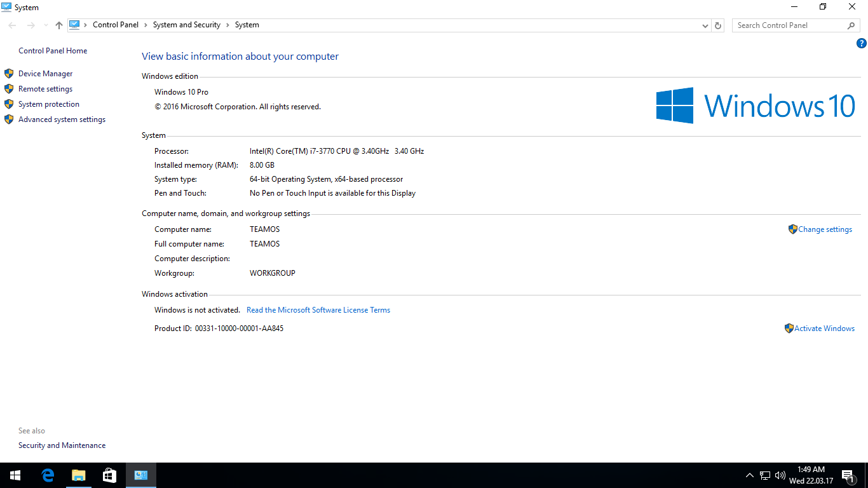Click the shield icon beside System protection

tap(9, 104)
